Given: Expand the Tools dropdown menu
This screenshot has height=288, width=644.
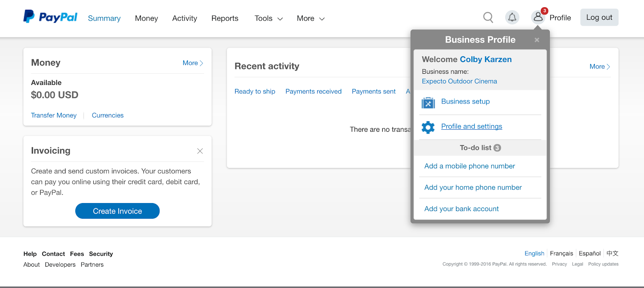Looking at the screenshot, I should click(x=268, y=19).
